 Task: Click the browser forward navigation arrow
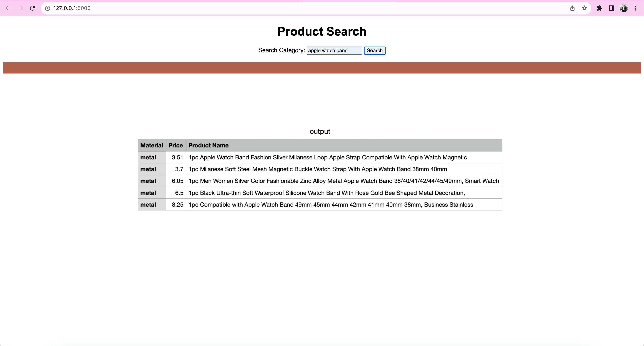[20, 8]
